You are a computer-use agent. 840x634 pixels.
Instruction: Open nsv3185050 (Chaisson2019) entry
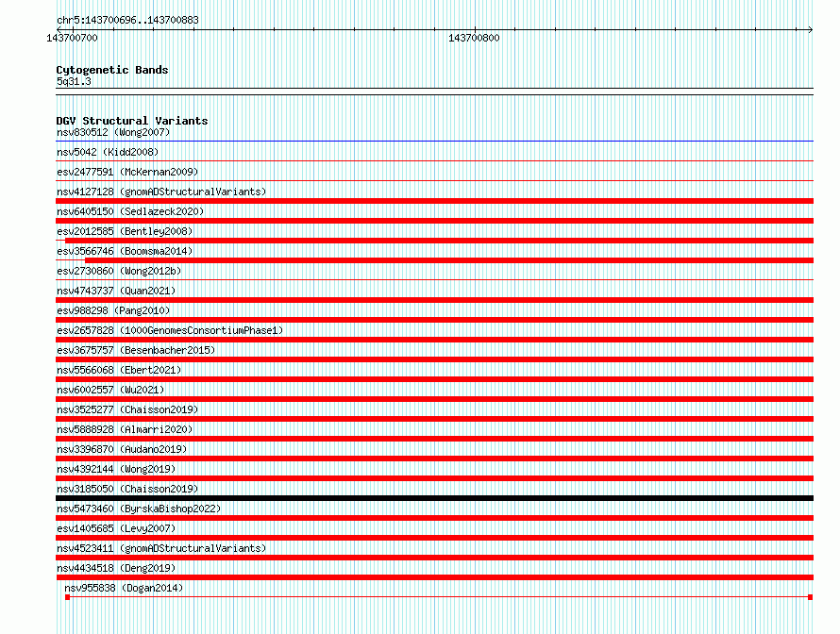(127, 489)
